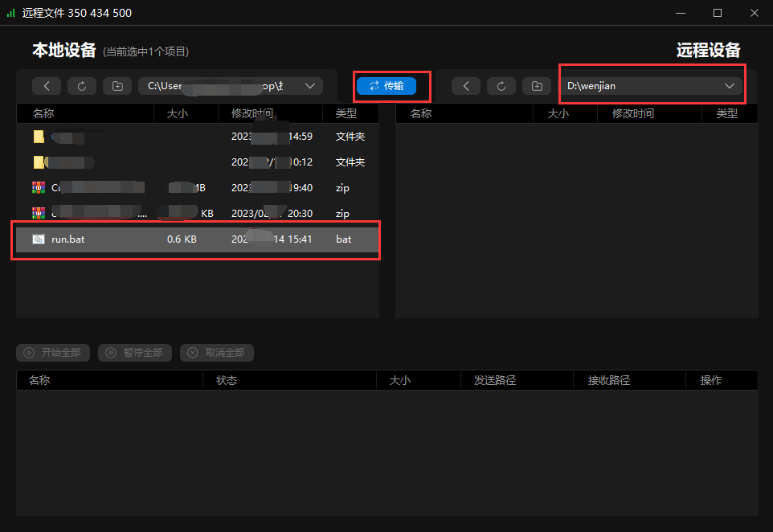Create new folder in remote device panel

pos(537,86)
